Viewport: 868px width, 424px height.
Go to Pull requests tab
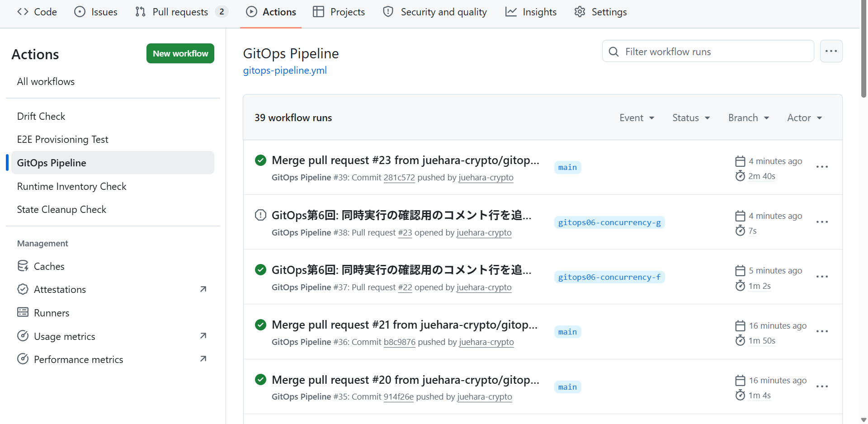click(x=181, y=12)
